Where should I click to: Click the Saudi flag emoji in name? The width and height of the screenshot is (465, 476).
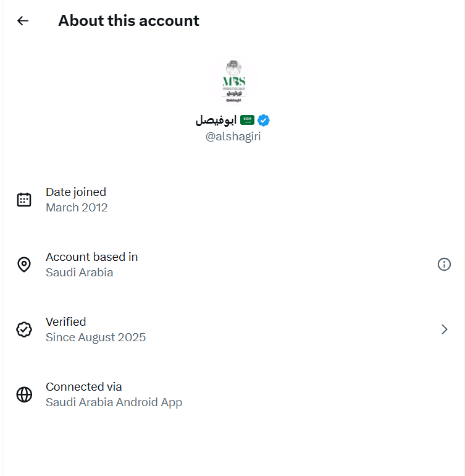pyautogui.click(x=247, y=120)
